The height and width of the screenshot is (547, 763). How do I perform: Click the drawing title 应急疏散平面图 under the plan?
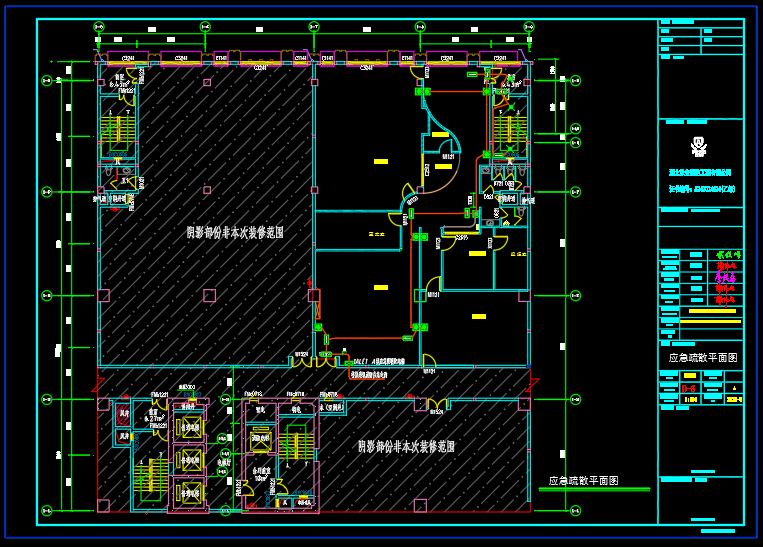pyautogui.click(x=584, y=481)
